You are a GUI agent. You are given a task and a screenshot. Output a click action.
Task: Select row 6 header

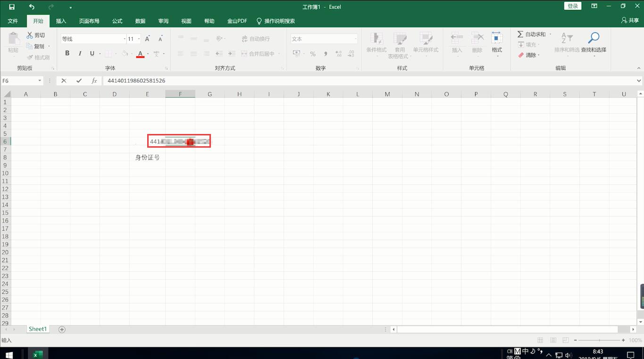click(x=5, y=142)
